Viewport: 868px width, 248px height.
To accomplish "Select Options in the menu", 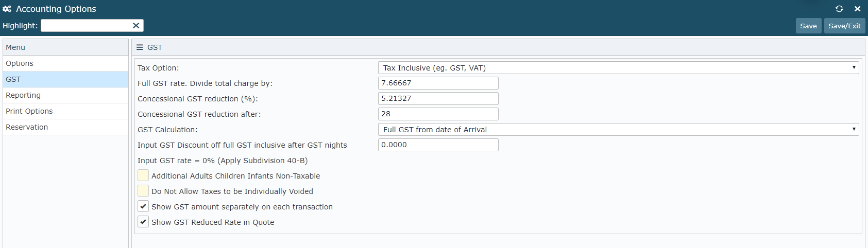I will (65, 63).
